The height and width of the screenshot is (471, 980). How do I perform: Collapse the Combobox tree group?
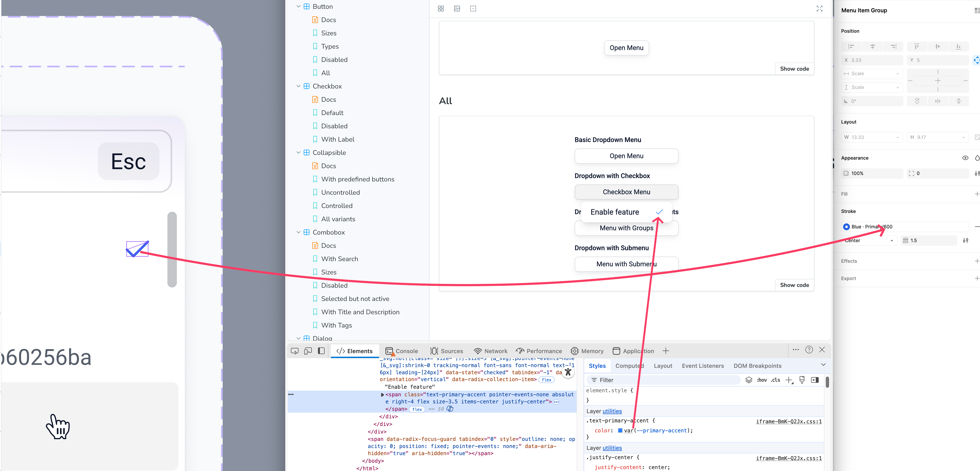coord(298,232)
